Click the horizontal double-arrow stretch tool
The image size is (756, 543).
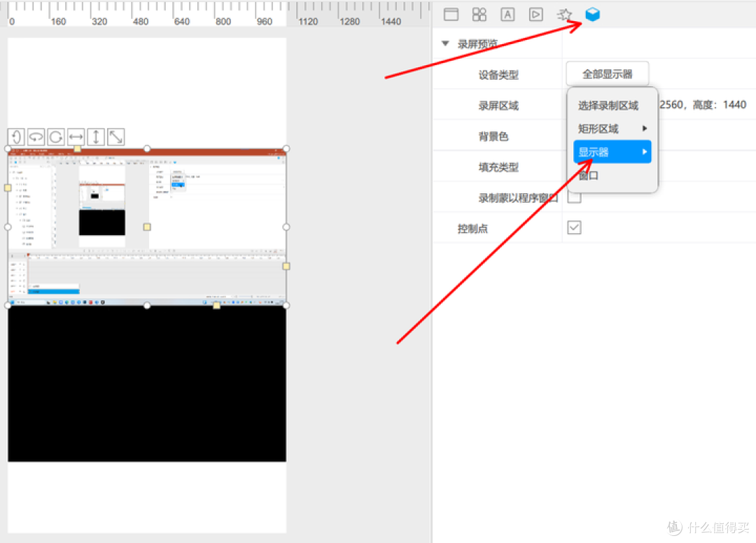click(76, 137)
